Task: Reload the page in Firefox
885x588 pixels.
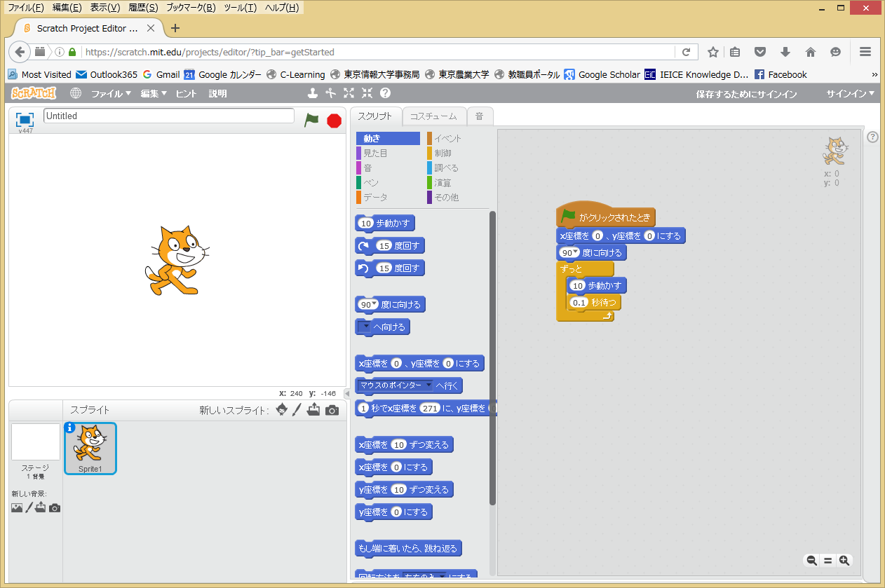Action: click(x=686, y=52)
